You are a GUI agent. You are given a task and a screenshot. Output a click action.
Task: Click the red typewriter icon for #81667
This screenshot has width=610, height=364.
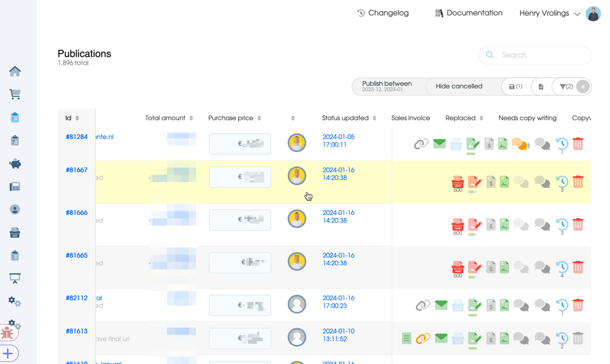tap(458, 182)
